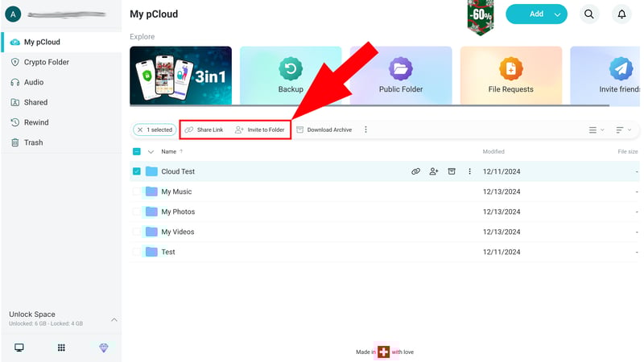Click the My Music folder icon
Image resolution: width=644 pixels, height=362 pixels.
point(151,191)
